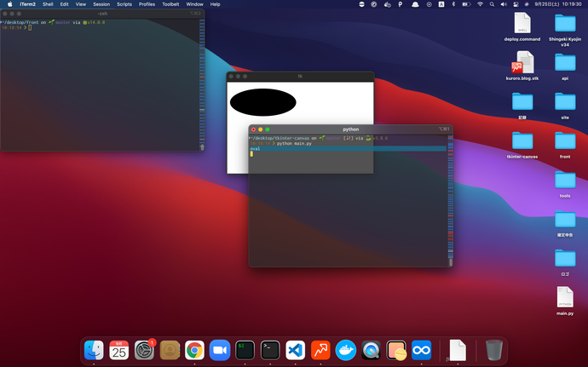Open Spotlight search from menu bar

[x=492, y=4]
